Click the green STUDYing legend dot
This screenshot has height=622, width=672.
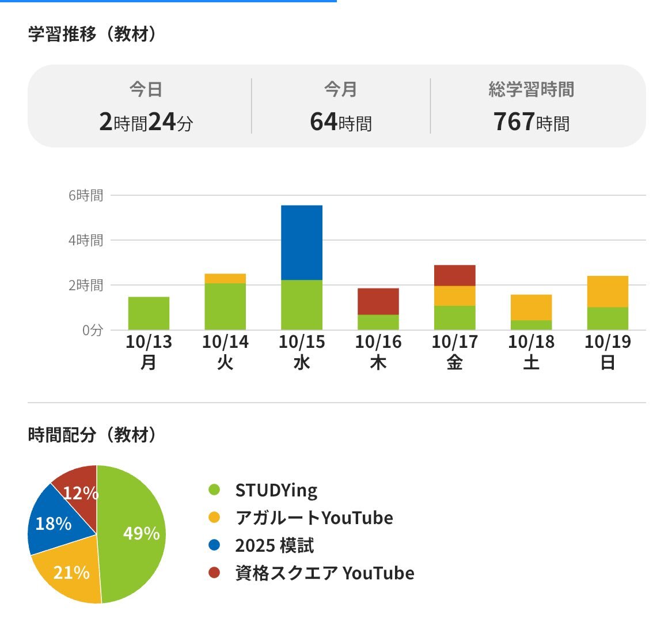click(214, 490)
